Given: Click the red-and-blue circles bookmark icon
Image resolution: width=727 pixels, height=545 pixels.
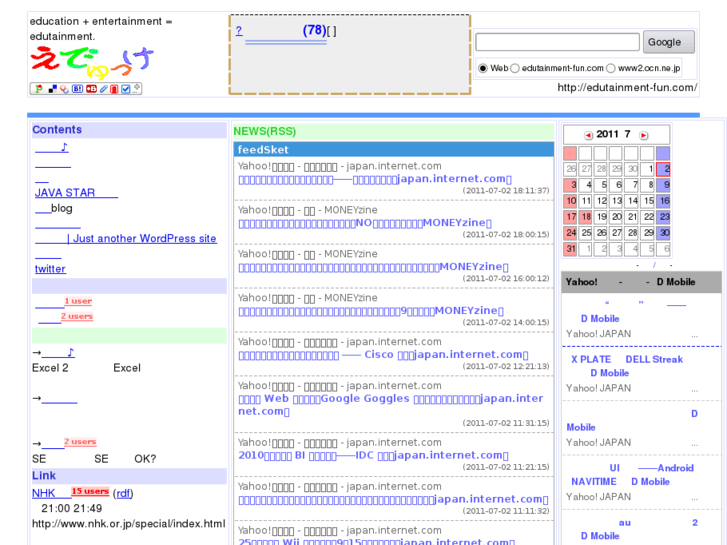Looking at the screenshot, I should 64,89.
